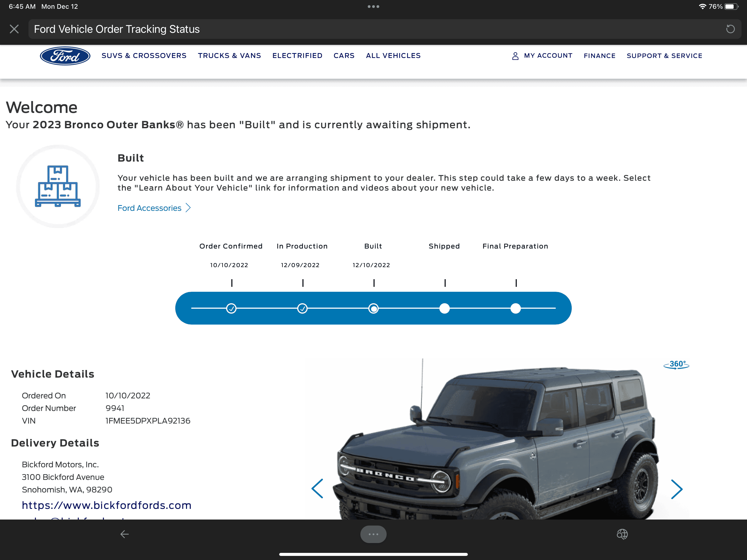Tap the 360° view icon

click(676, 364)
